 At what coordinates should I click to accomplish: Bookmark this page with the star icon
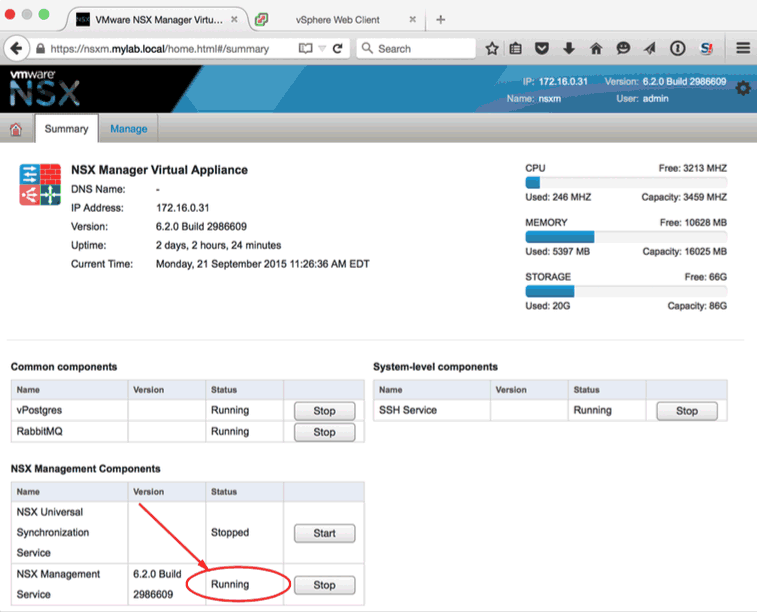[x=492, y=48]
